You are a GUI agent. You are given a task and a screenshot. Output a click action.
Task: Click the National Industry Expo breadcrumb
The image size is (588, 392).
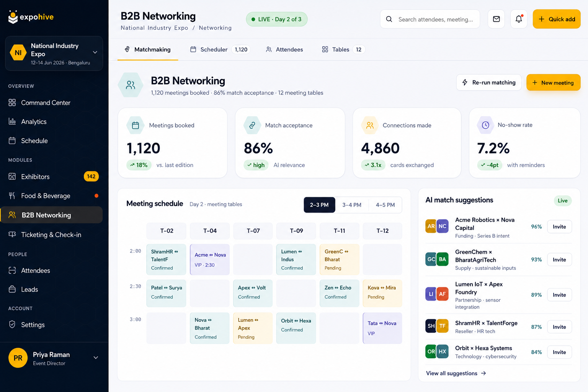tap(154, 28)
